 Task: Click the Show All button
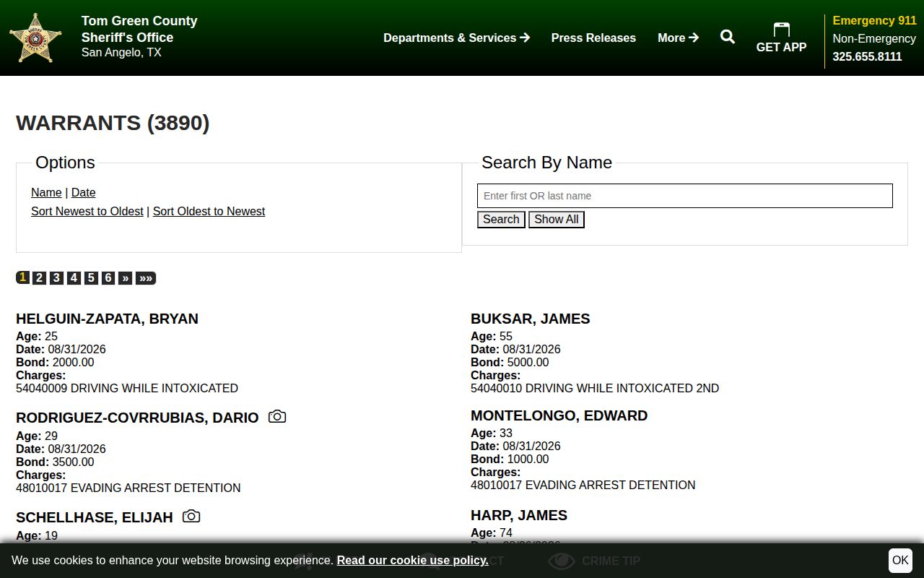pyautogui.click(x=556, y=220)
